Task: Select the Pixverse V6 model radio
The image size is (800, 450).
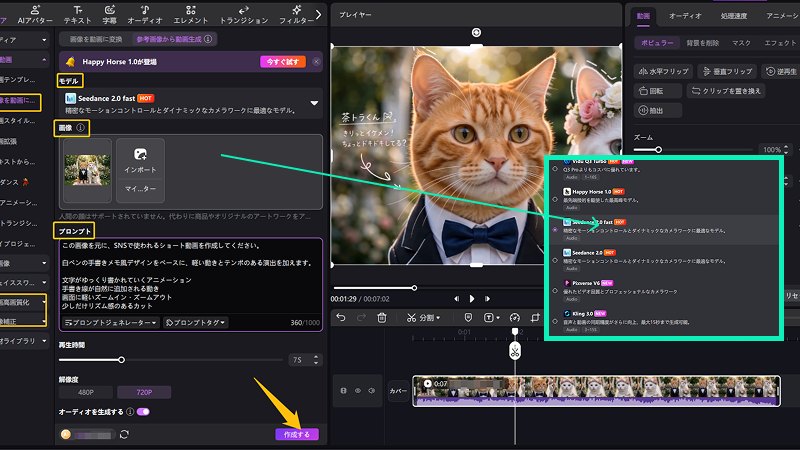Action: [x=555, y=291]
